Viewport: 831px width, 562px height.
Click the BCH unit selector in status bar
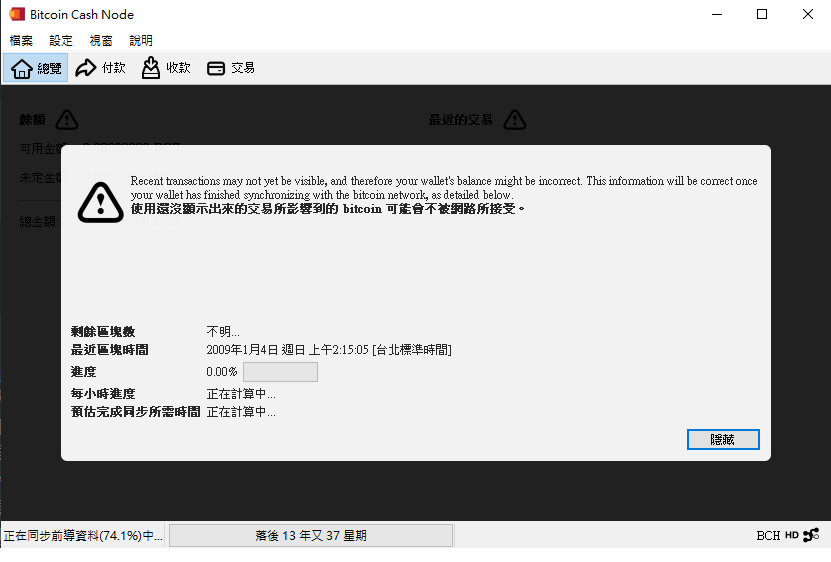tap(768, 535)
